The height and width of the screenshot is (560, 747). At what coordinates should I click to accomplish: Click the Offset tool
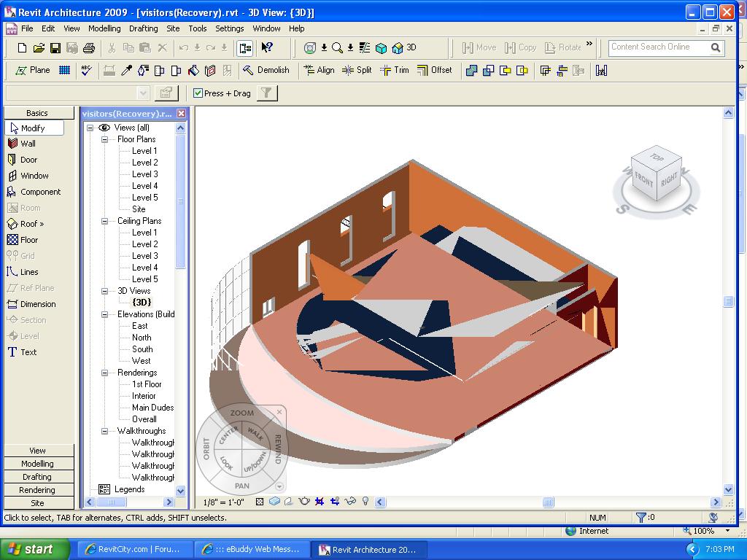coord(434,70)
